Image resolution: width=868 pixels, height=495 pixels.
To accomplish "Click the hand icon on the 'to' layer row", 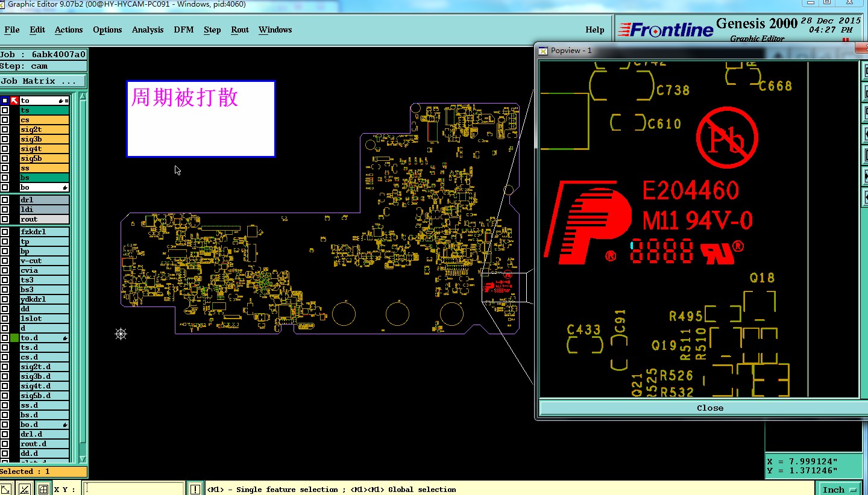I will (x=61, y=101).
